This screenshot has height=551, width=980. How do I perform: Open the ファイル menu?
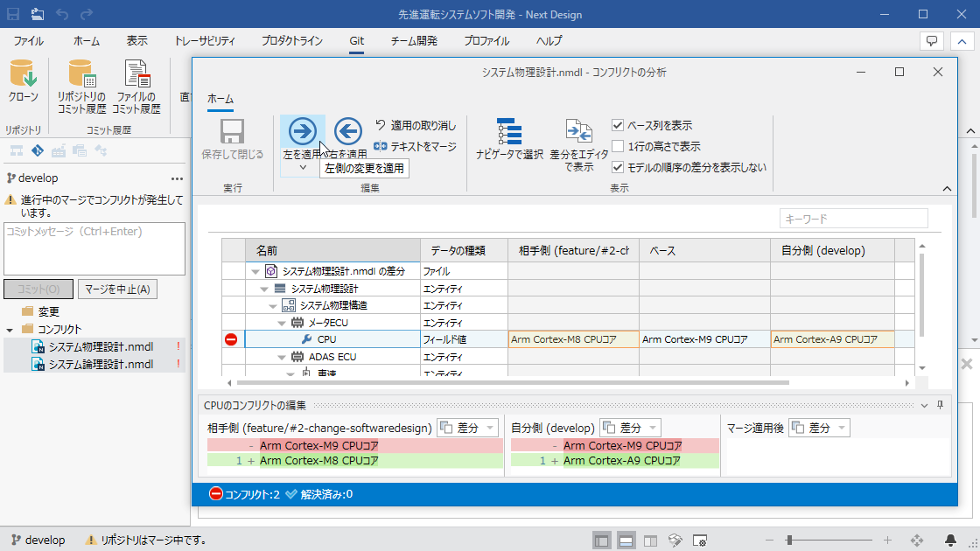pos(28,41)
